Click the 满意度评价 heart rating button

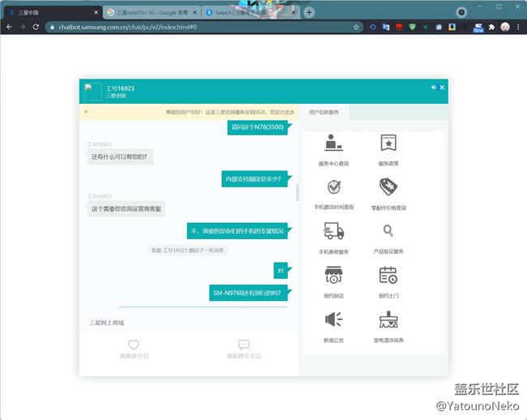[134, 349]
